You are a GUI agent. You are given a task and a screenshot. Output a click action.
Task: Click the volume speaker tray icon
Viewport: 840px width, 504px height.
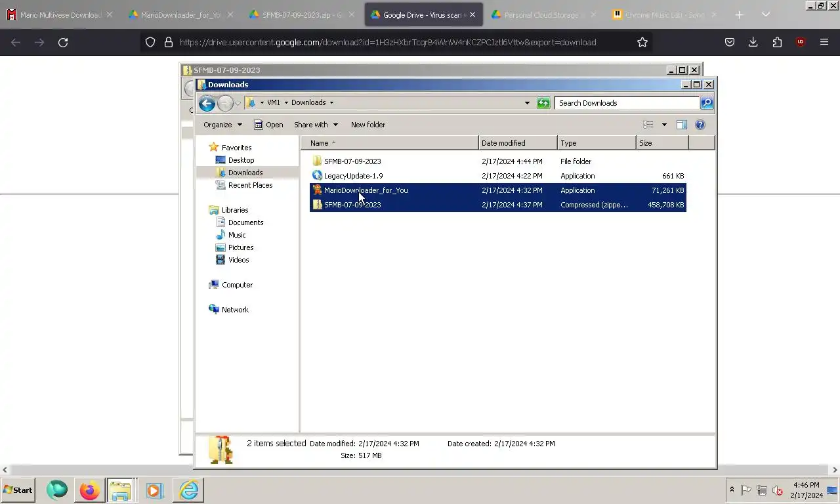pos(778,490)
